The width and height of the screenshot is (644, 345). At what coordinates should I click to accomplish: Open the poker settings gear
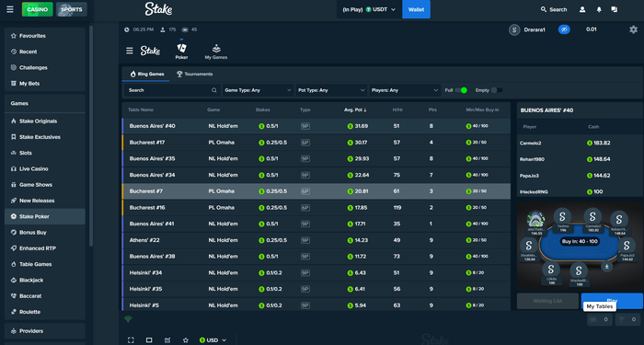click(633, 29)
